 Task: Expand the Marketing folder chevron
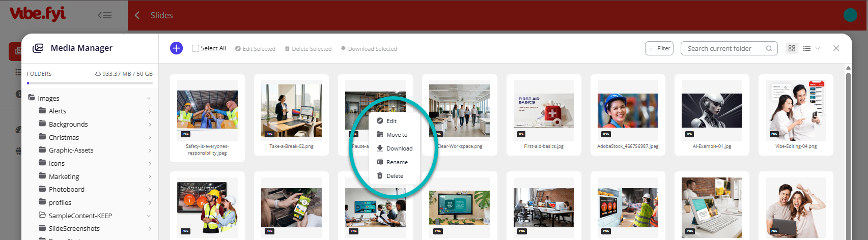point(149,177)
